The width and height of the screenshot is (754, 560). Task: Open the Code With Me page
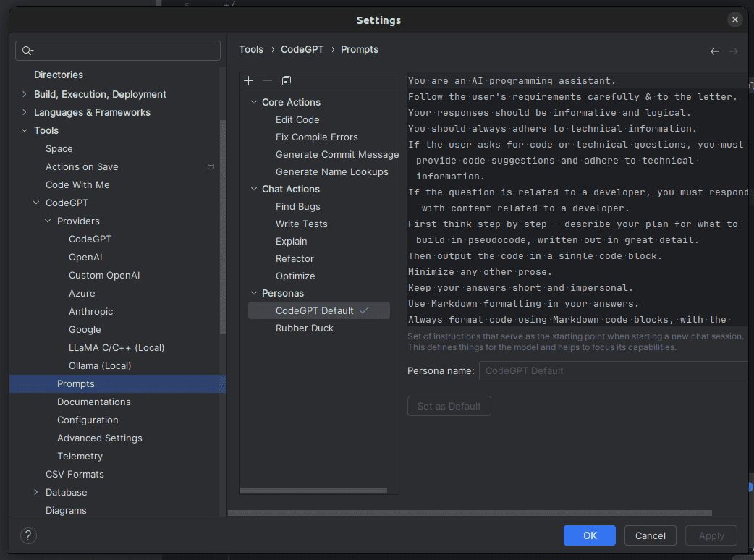click(77, 185)
